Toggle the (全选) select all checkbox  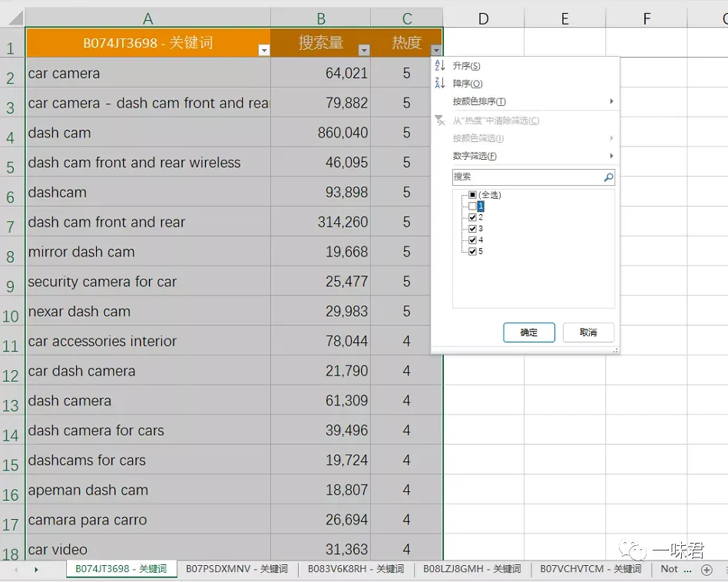[472, 195]
